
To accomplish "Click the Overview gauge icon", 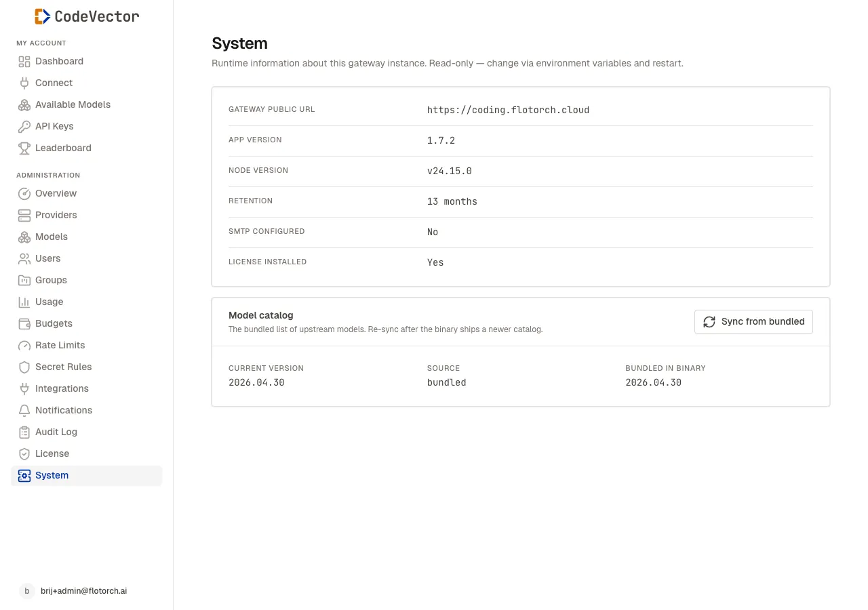I will [24, 194].
